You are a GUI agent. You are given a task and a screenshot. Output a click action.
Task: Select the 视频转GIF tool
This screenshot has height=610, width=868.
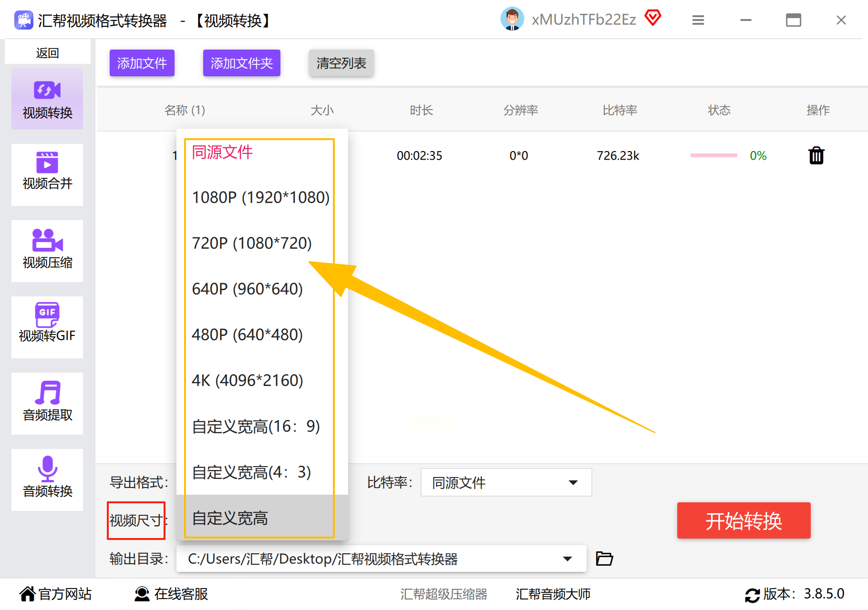(x=47, y=327)
